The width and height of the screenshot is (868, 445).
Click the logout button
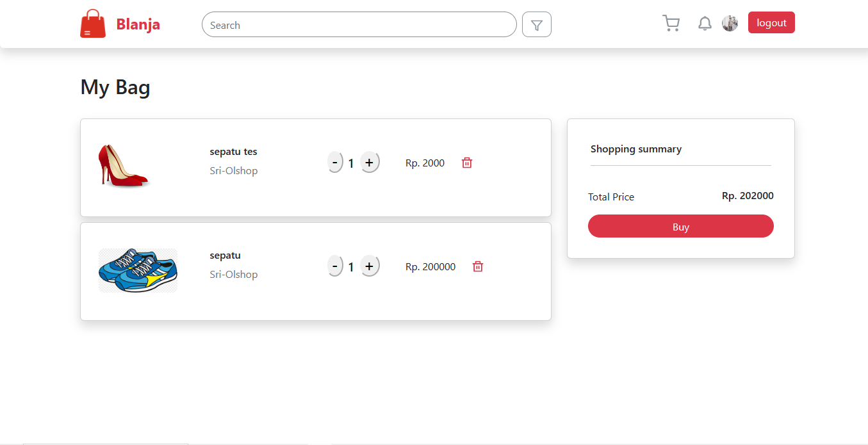[771, 22]
